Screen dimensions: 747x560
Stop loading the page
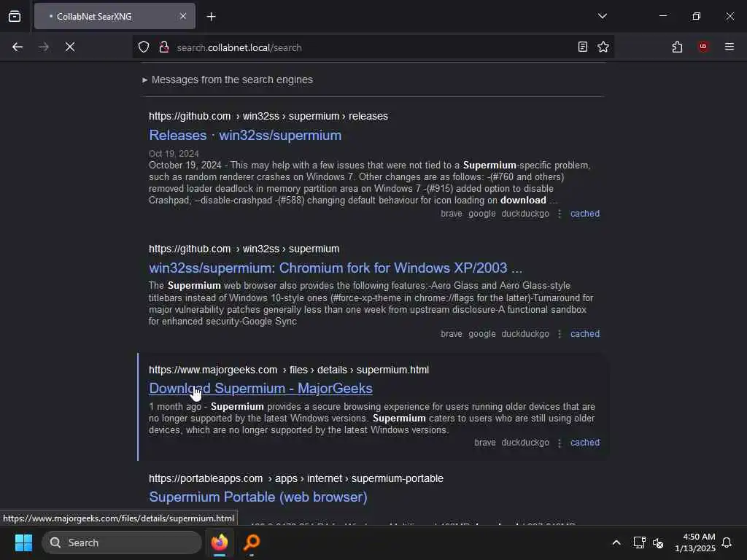[x=70, y=47]
